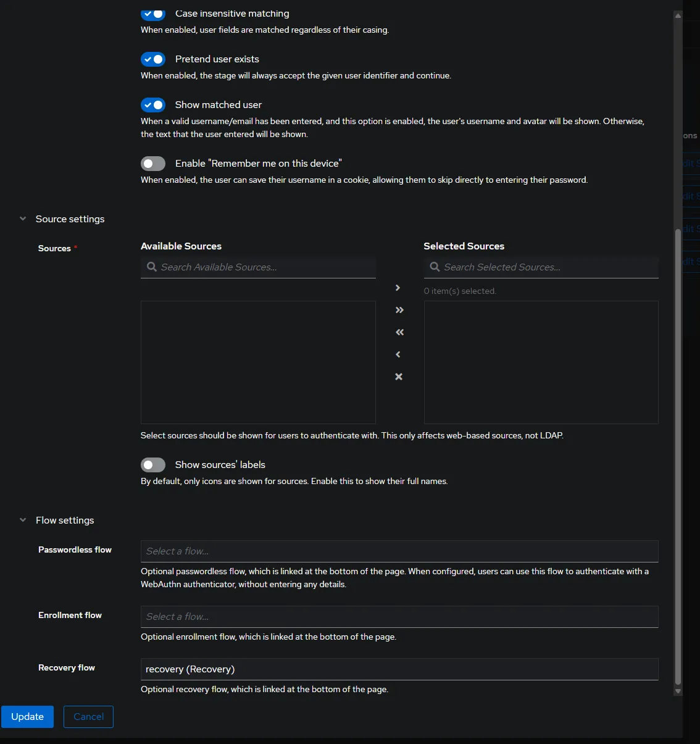This screenshot has width=700, height=744.
Task: Toggle Show sources' labels on
Action: (x=153, y=465)
